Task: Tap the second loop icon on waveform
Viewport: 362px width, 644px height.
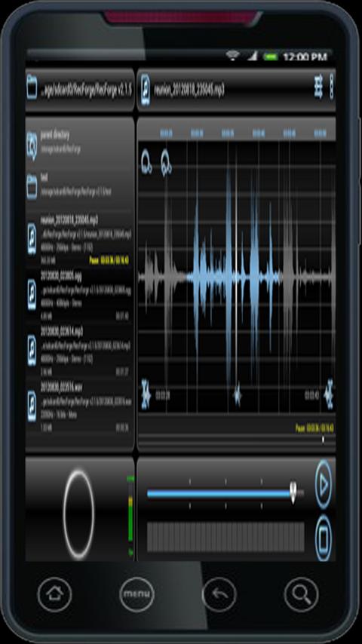Action: 166,162
